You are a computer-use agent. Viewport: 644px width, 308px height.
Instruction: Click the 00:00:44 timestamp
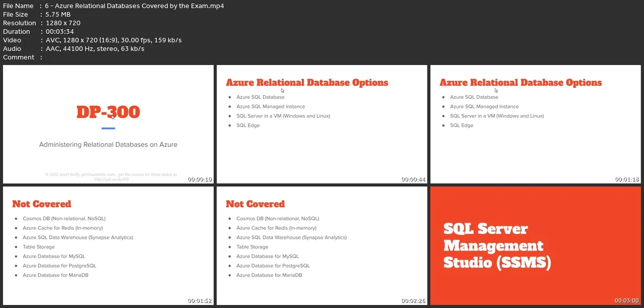pyautogui.click(x=414, y=179)
